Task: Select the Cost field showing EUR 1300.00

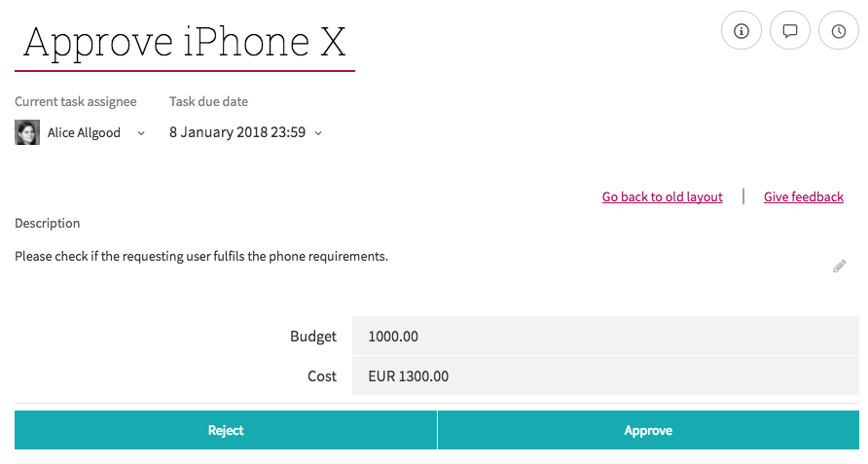Action: 605,375
